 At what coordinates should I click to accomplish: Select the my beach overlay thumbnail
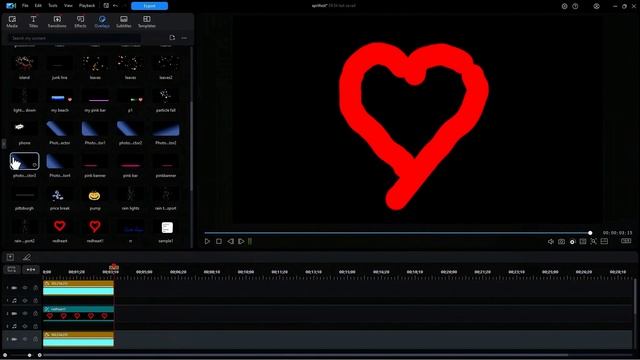[60, 97]
